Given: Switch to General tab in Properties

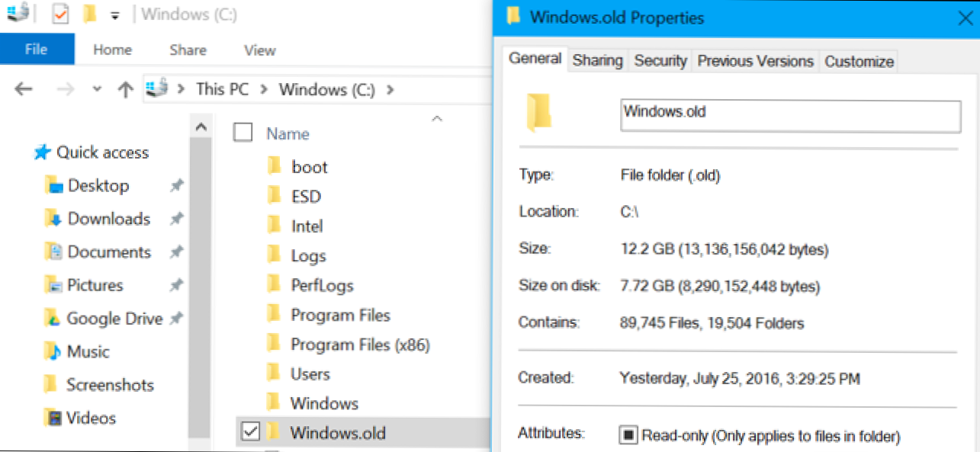Looking at the screenshot, I should [x=535, y=59].
